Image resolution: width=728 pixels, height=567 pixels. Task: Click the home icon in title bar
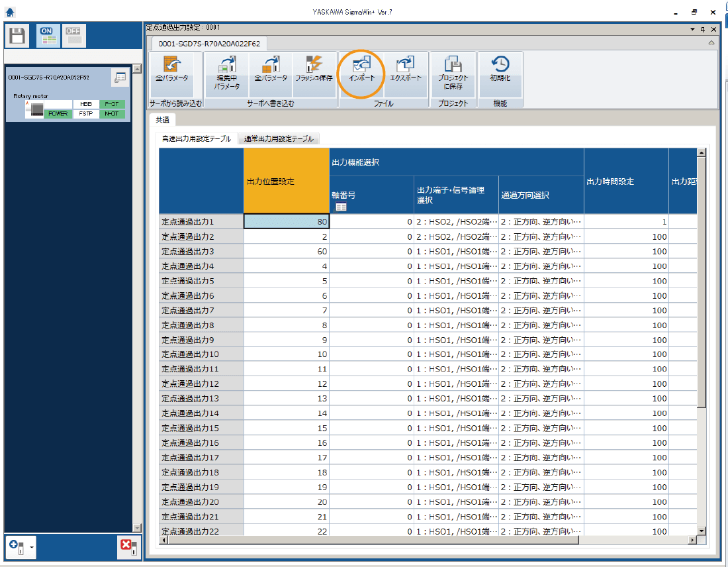coord(10,12)
